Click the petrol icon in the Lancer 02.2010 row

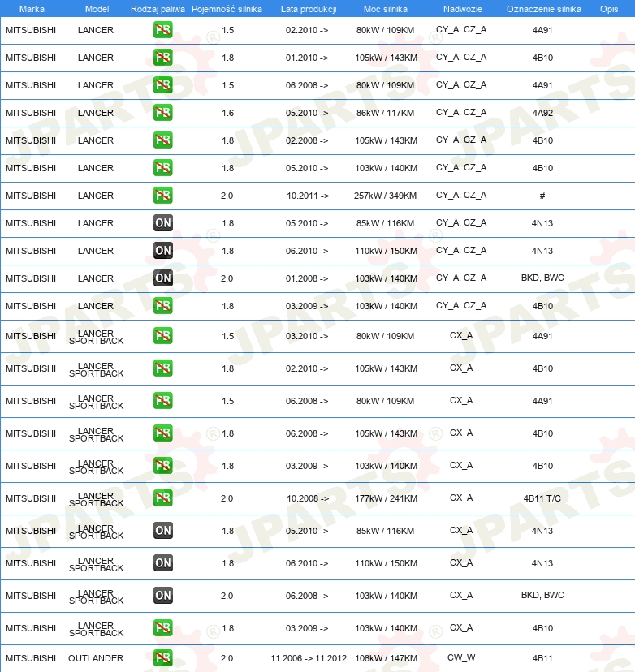(x=163, y=30)
